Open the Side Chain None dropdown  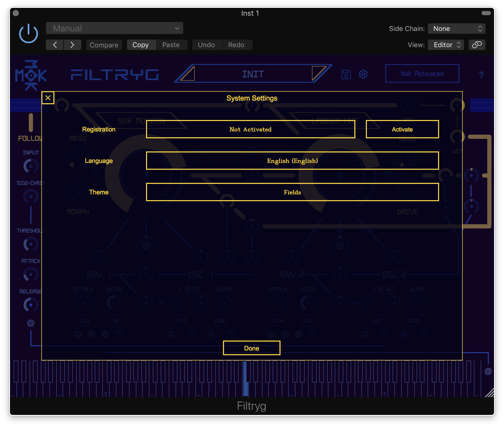(x=456, y=29)
